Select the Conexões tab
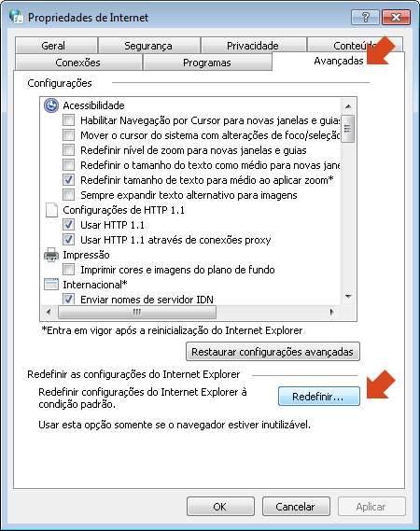Image resolution: width=420 pixels, height=531 pixels. pyautogui.click(x=77, y=63)
